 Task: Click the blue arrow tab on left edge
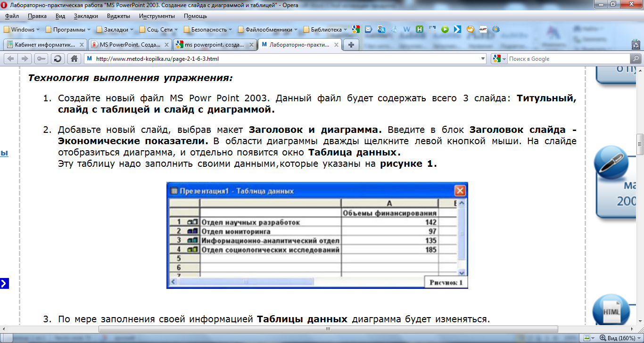tap(4, 283)
